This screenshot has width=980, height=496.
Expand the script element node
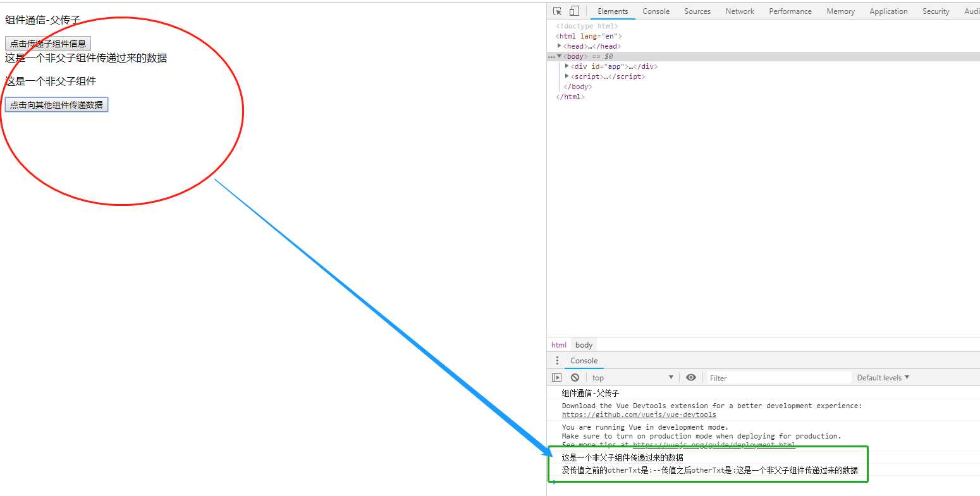(567, 76)
